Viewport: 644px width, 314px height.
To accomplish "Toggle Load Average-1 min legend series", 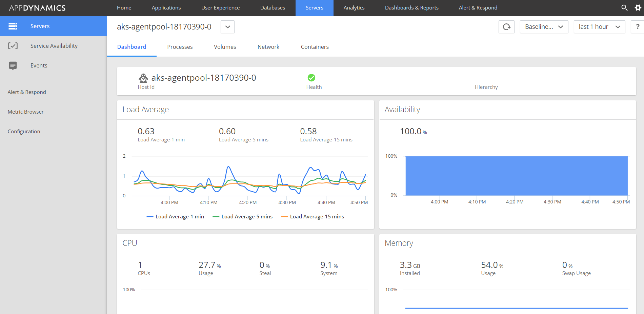I will [x=175, y=217].
